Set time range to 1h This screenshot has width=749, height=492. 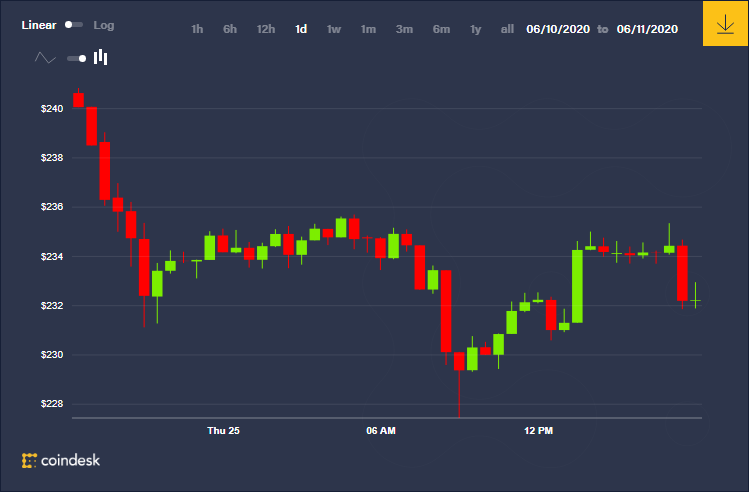[197, 29]
